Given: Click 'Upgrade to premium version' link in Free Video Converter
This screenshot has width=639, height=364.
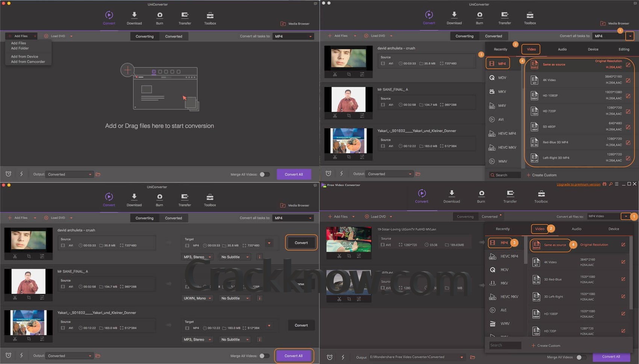Looking at the screenshot, I should pos(578,184).
